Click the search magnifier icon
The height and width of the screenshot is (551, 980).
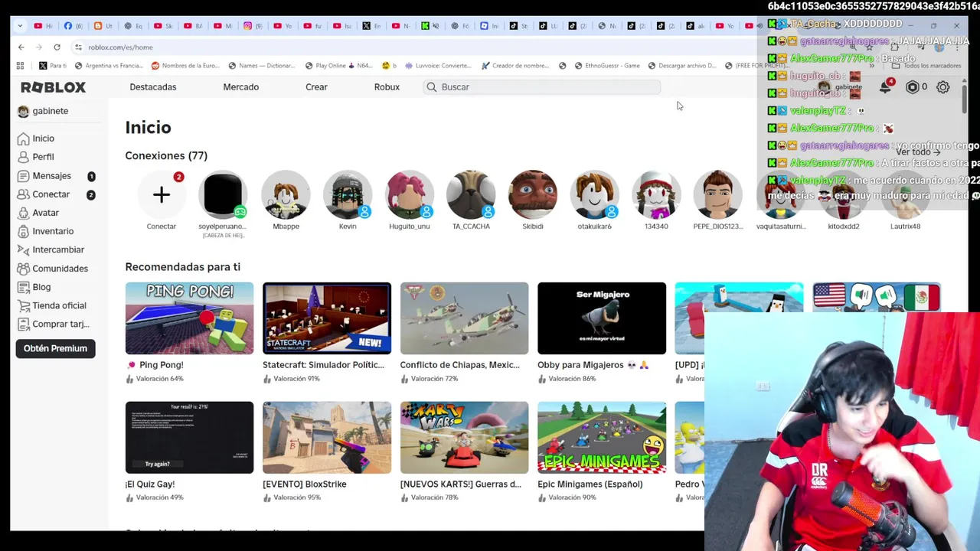432,87
